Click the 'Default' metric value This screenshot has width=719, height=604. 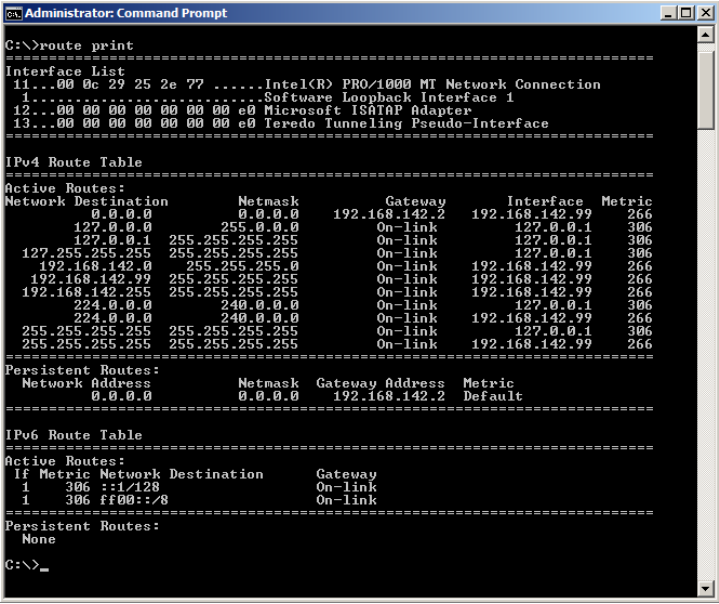click(x=493, y=396)
